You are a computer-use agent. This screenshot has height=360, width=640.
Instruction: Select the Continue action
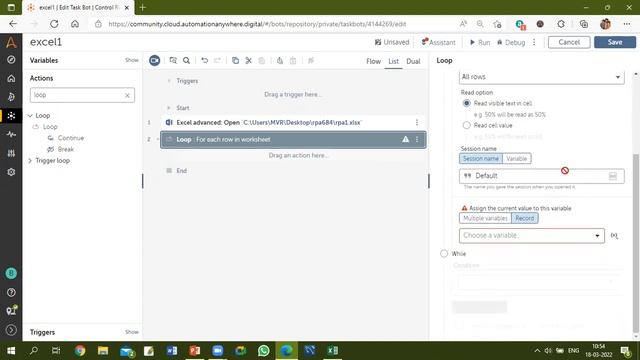[71, 138]
